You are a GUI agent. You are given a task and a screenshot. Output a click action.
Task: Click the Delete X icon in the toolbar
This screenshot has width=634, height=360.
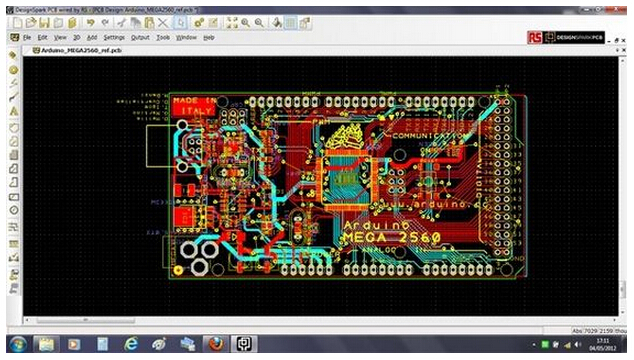tap(163, 23)
